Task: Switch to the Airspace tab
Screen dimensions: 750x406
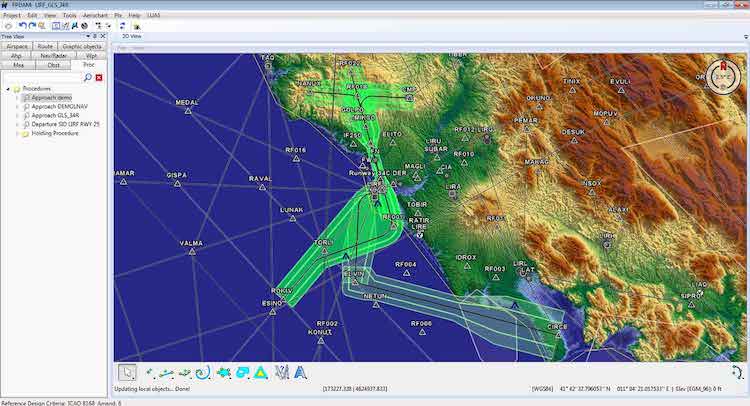Action: (17, 46)
